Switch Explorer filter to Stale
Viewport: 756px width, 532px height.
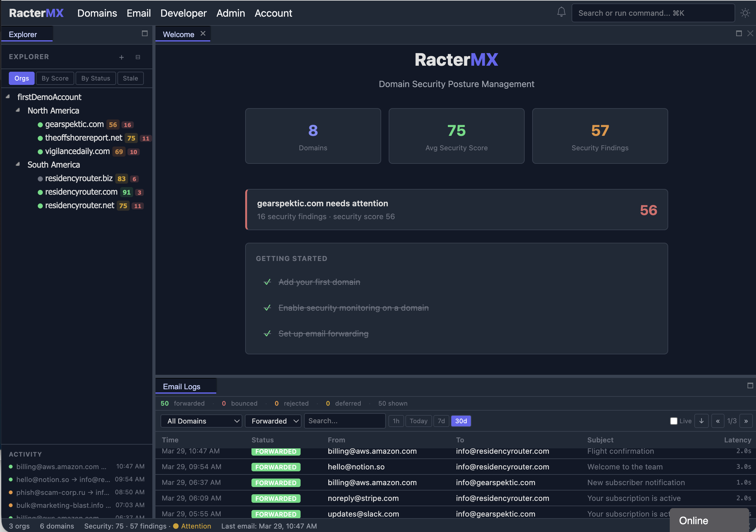[130, 78]
